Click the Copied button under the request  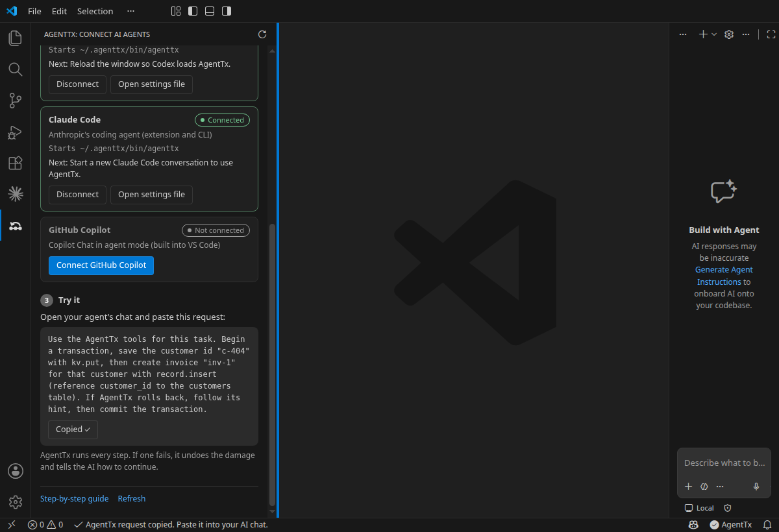coord(73,429)
